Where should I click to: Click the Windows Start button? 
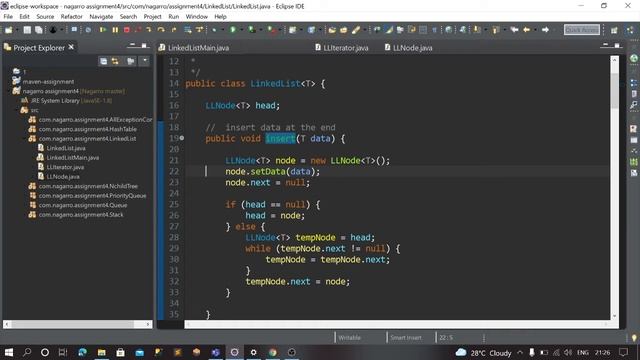[x=8, y=352]
